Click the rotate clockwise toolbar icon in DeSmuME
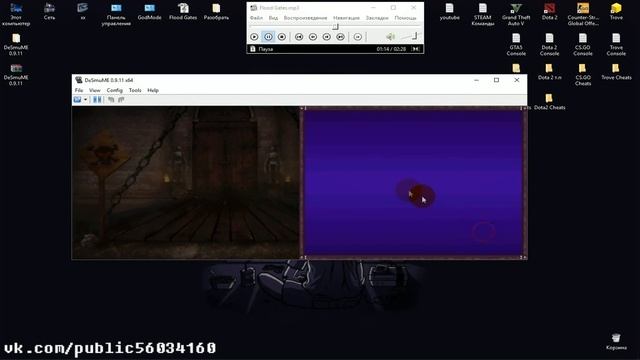The image size is (640, 360). 121,100
